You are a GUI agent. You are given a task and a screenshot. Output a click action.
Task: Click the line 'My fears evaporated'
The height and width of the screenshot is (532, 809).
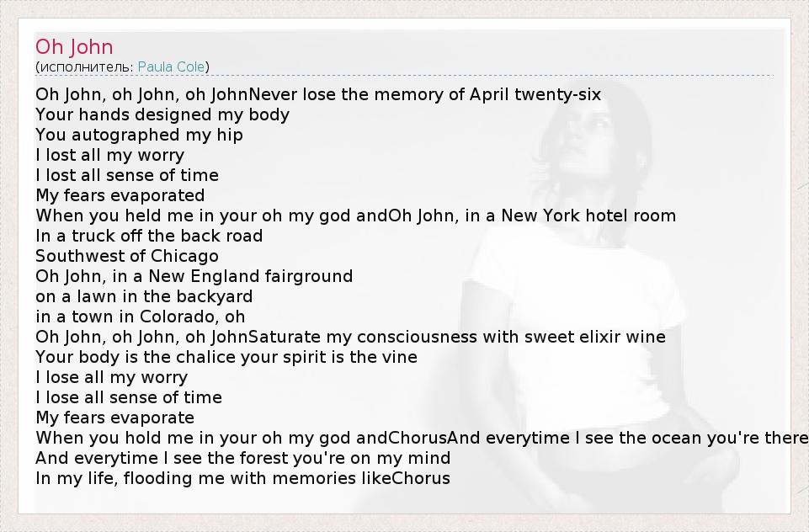(120, 195)
